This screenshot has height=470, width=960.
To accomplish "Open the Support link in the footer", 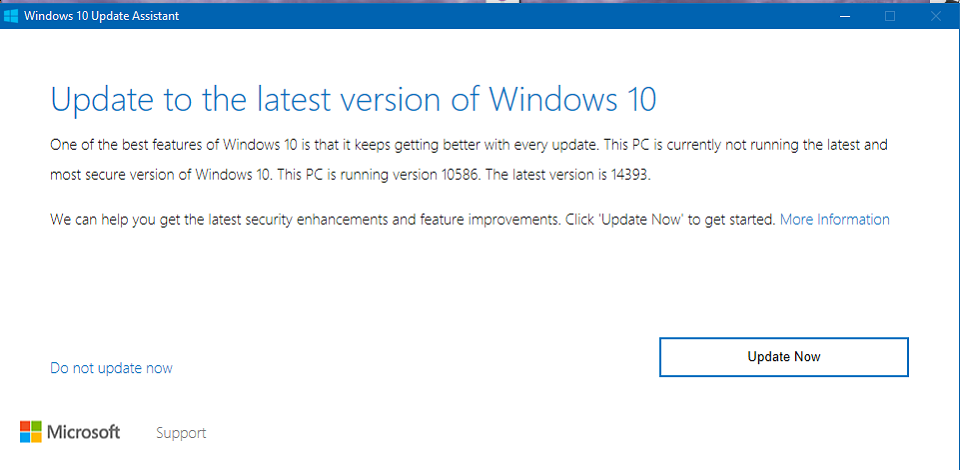I will (181, 433).
